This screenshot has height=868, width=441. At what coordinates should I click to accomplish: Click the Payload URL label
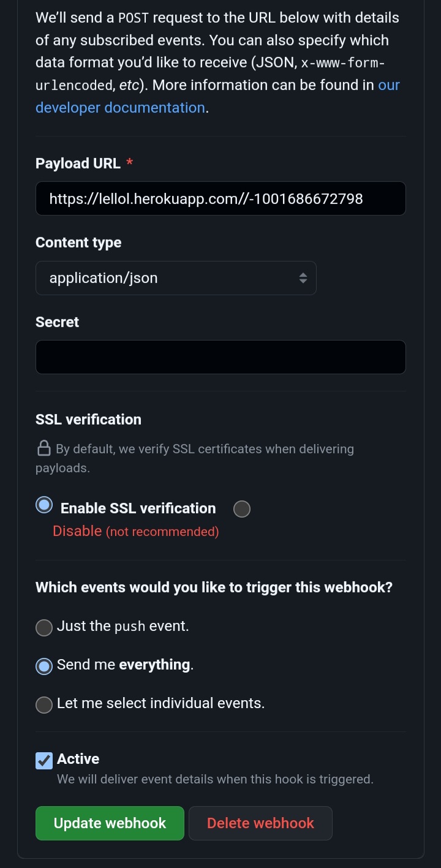coord(78,164)
